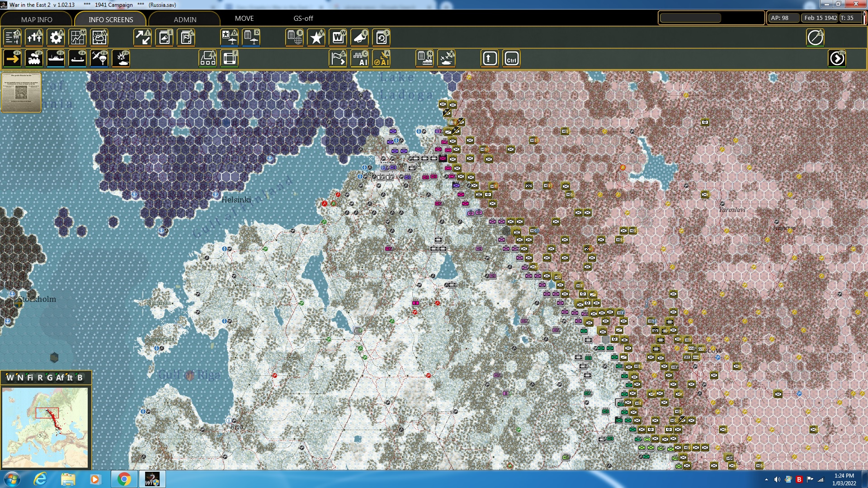Open the save game disk icon
868x488 pixels.
pyautogui.click(x=381, y=38)
